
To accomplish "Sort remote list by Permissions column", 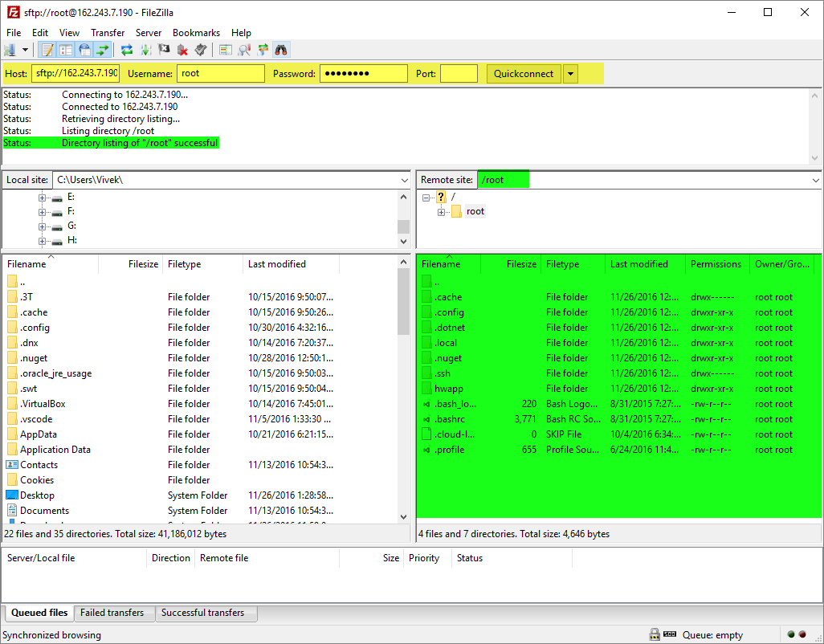I will pyautogui.click(x=717, y=264).
